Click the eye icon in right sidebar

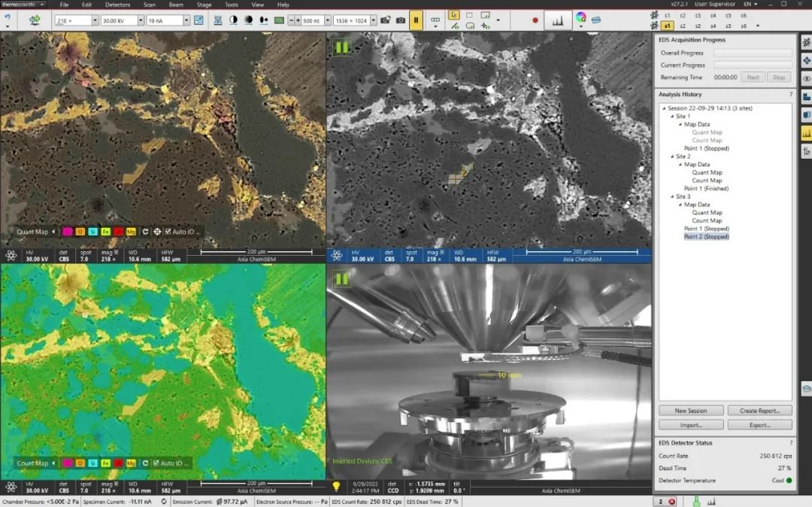pyautogui.click(x=806, y=78)
